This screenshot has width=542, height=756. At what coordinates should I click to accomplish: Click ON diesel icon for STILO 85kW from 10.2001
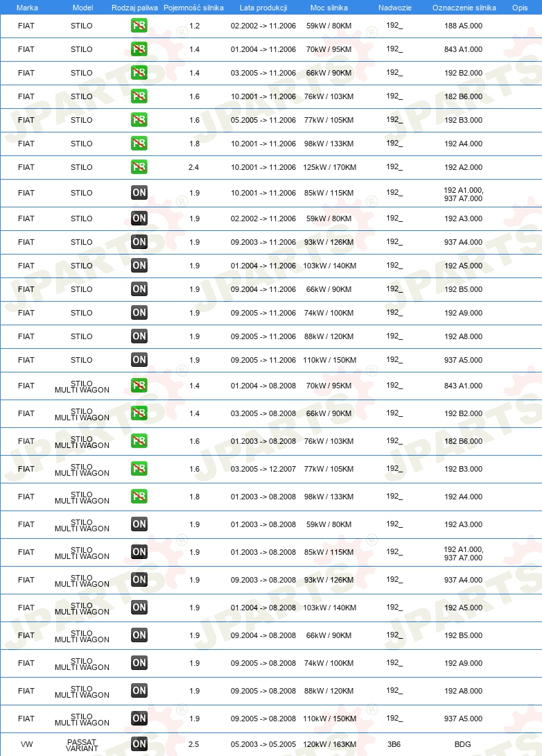point(139,193)
